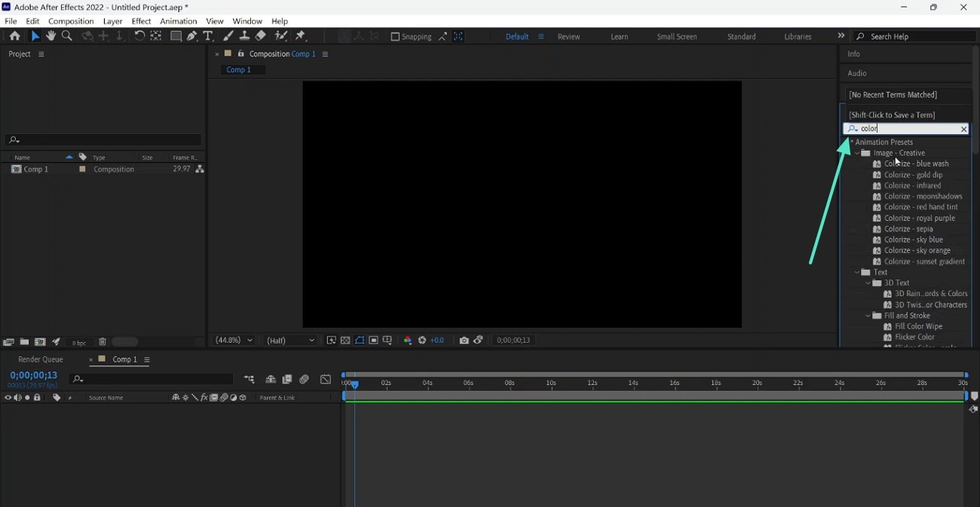Click the New Composition icon in Project panel

pyautogui.click(x=40, y=342)
